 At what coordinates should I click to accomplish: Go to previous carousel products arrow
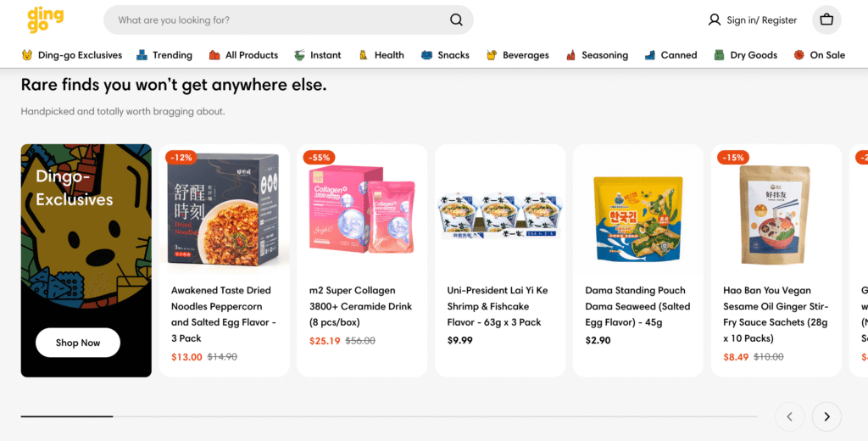pos(789,416)
